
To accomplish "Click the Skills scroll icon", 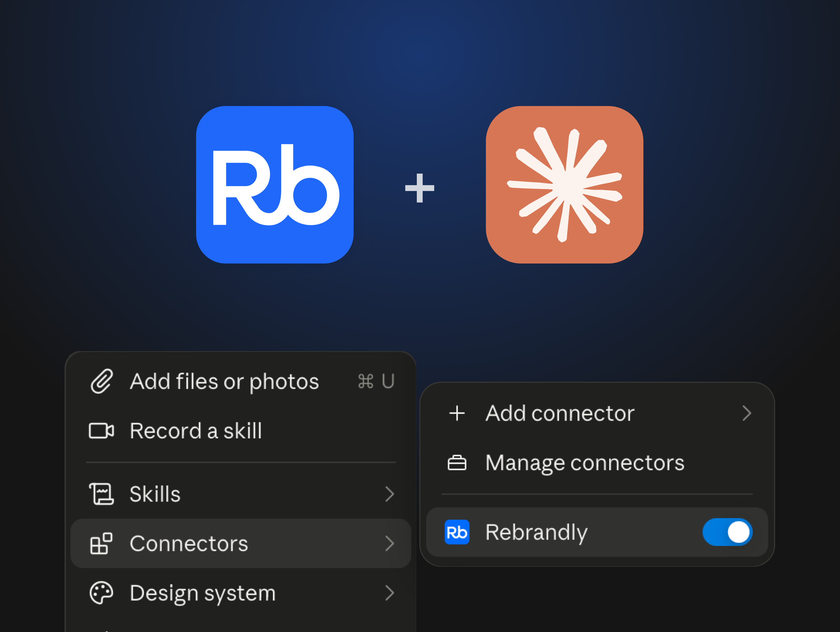I will tap(101, 494).
